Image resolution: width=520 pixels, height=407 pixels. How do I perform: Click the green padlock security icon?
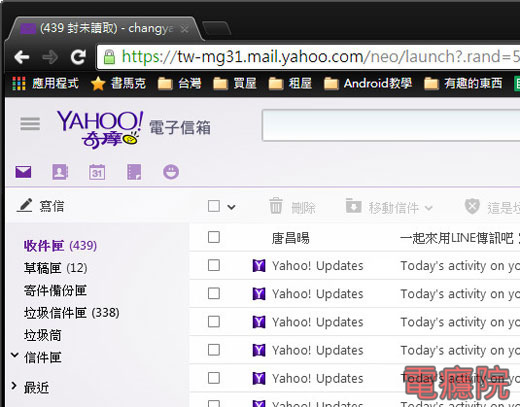109,57
